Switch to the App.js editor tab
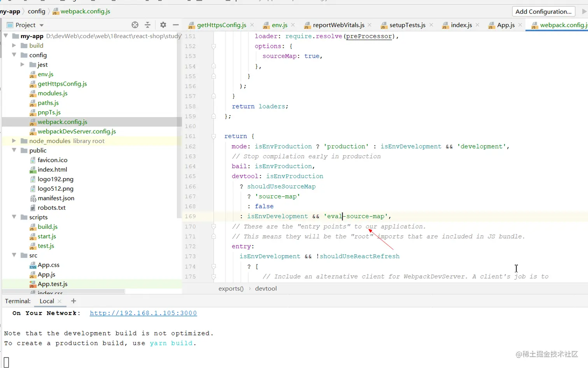Screen dimensions: 588x368 [506, 25]
